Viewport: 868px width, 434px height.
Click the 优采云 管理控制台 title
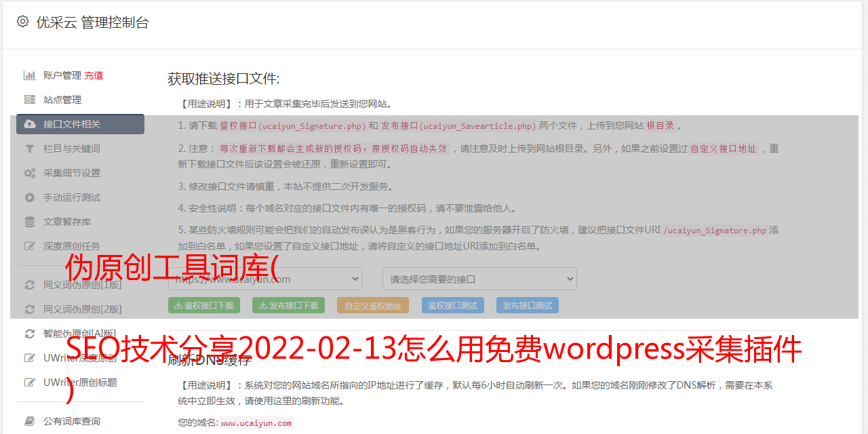point(92,22)
